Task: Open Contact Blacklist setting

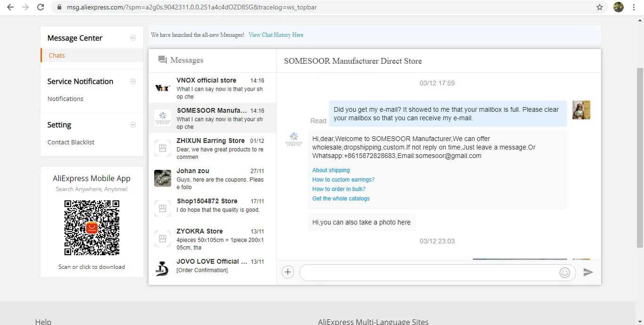Action: click(71, 142)
